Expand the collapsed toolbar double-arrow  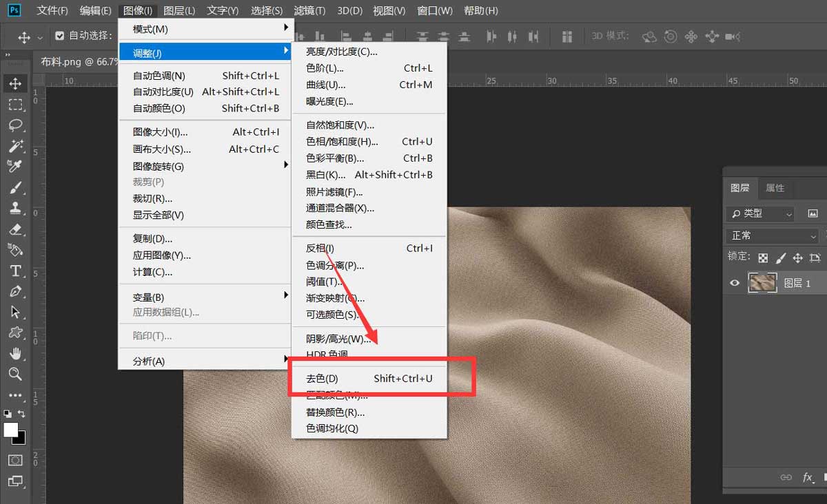click(x=8, y=54)
